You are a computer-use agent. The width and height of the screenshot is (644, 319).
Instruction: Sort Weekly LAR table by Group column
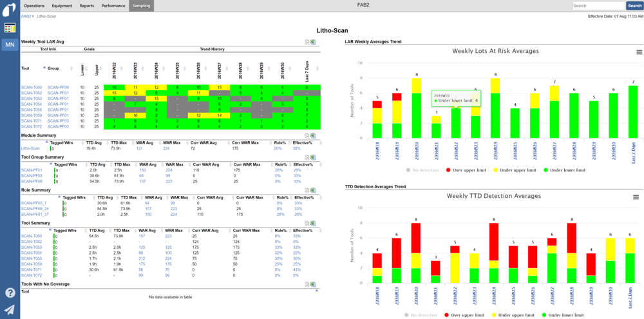(53, 67)
